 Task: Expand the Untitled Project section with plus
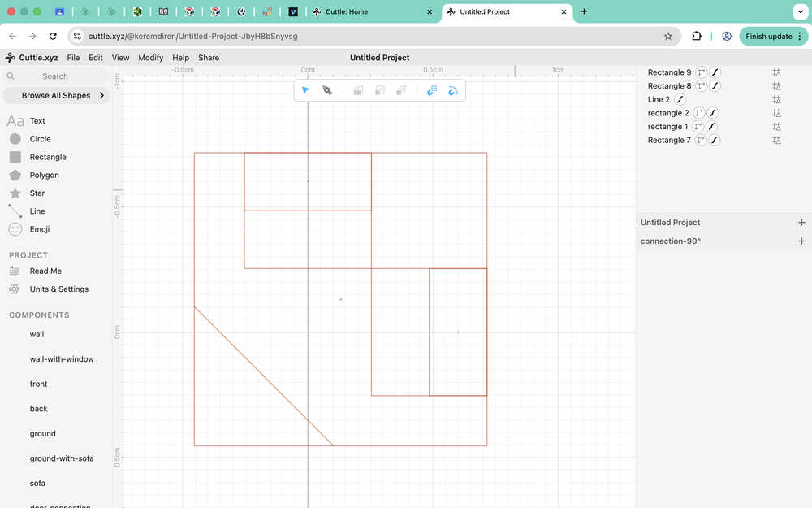point(801,223)
